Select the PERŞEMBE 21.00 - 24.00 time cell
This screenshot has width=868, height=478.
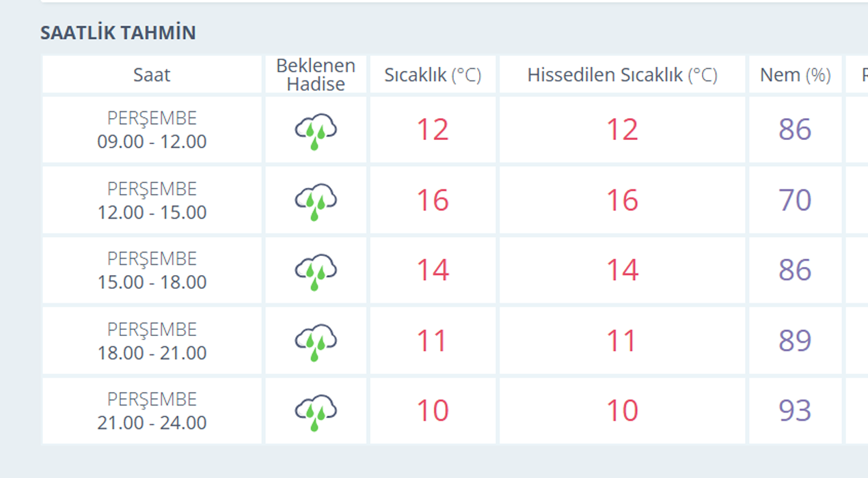152,411
